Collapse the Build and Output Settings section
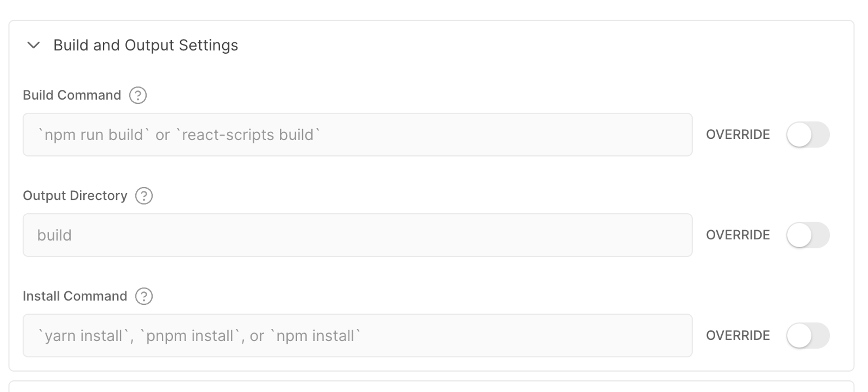The width and height of the screenshot is (868, 392). pyautogui.click(x=33, y=45)
